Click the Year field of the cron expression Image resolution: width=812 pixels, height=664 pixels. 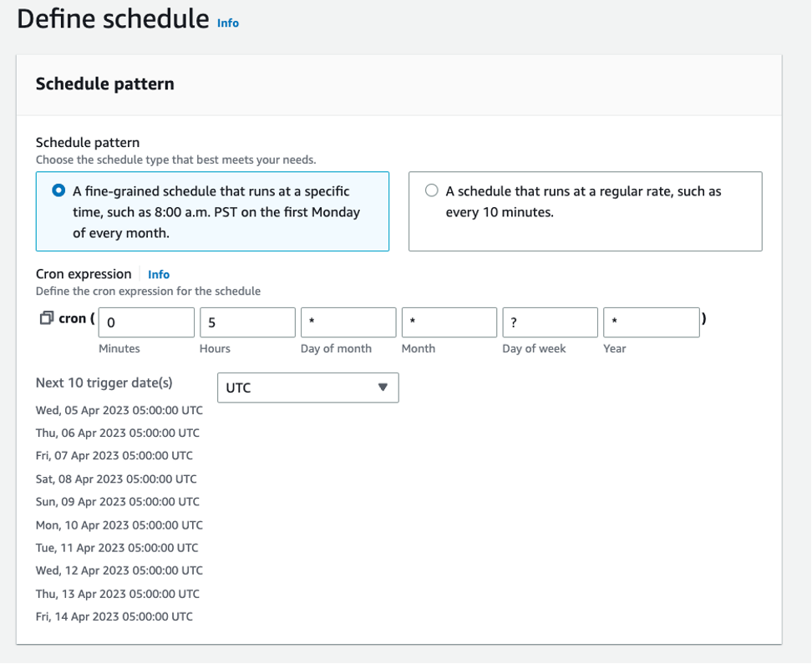[651, 322]
